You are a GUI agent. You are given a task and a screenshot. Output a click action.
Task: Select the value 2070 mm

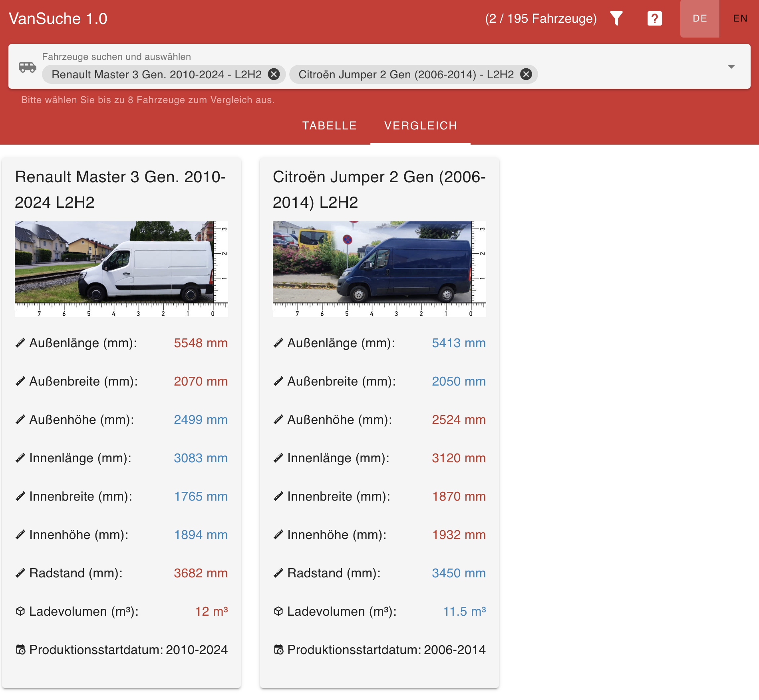click(x=201, y=382)
